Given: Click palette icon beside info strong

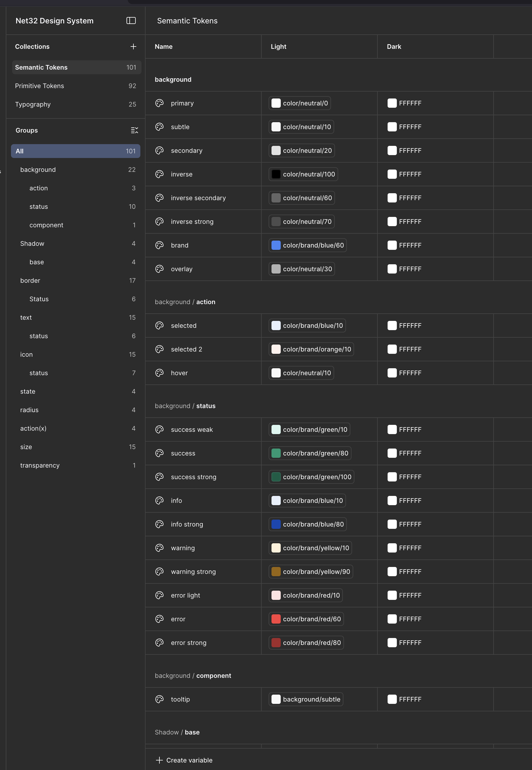Looking at the screenshot, I should [x=159, y=524].
